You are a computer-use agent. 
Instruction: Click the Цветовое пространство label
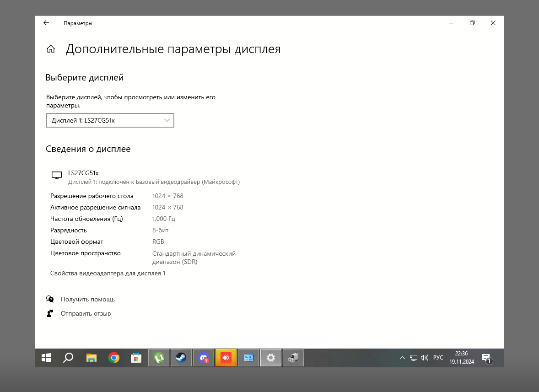85,253
